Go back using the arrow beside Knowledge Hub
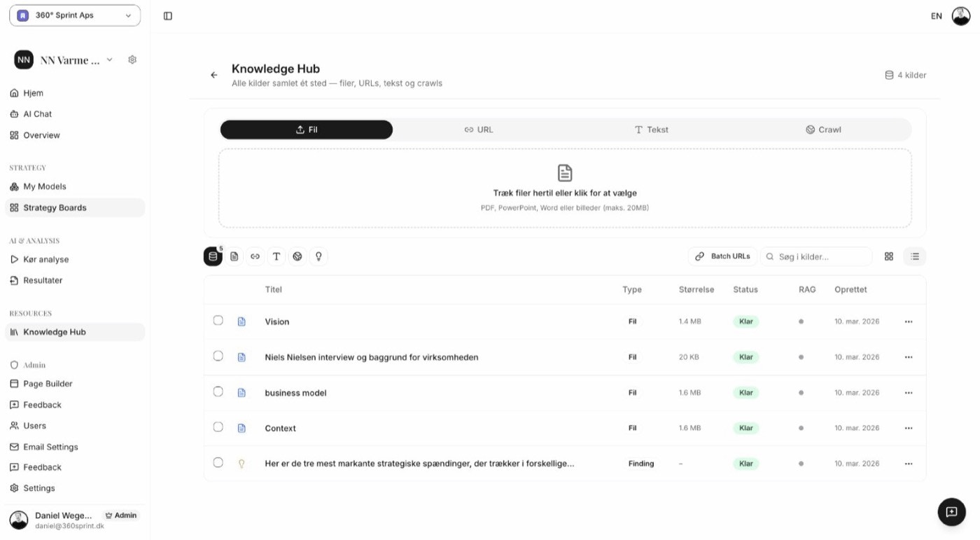980x540 pixels. 214,74
